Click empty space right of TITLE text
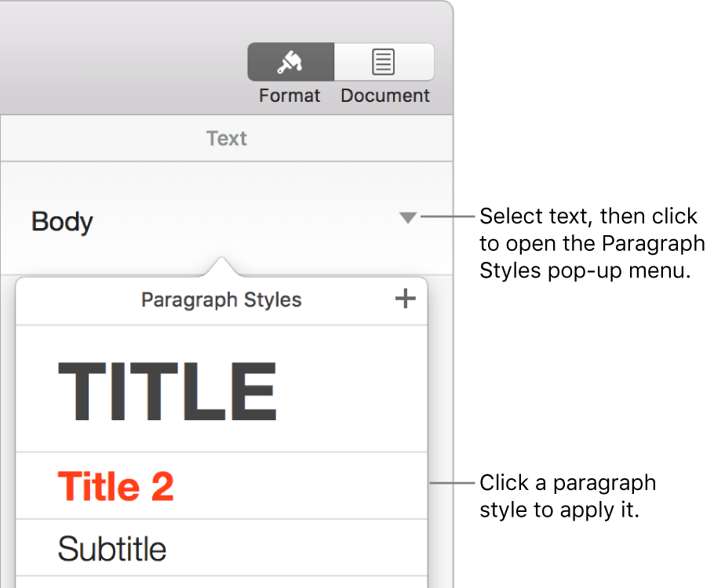714x588 pixels. click(353, 390)
